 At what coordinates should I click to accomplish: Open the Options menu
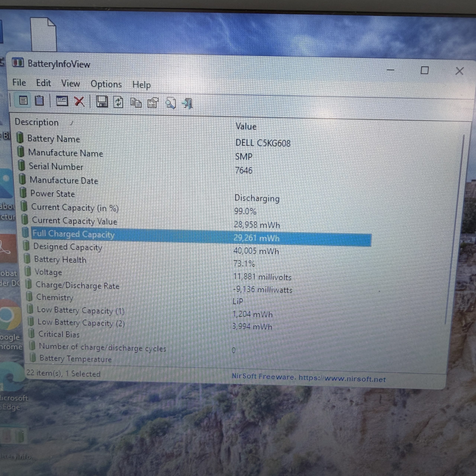click(106, 84)
